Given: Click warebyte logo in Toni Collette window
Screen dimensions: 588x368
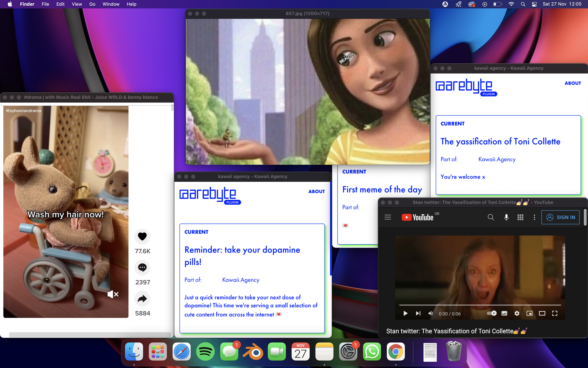Looking at the screenshot, I should [x=466, y=87].
